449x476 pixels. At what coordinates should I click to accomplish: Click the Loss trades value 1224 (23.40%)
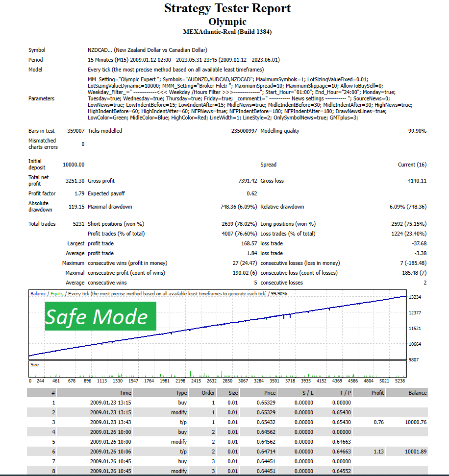coord(409,234)
